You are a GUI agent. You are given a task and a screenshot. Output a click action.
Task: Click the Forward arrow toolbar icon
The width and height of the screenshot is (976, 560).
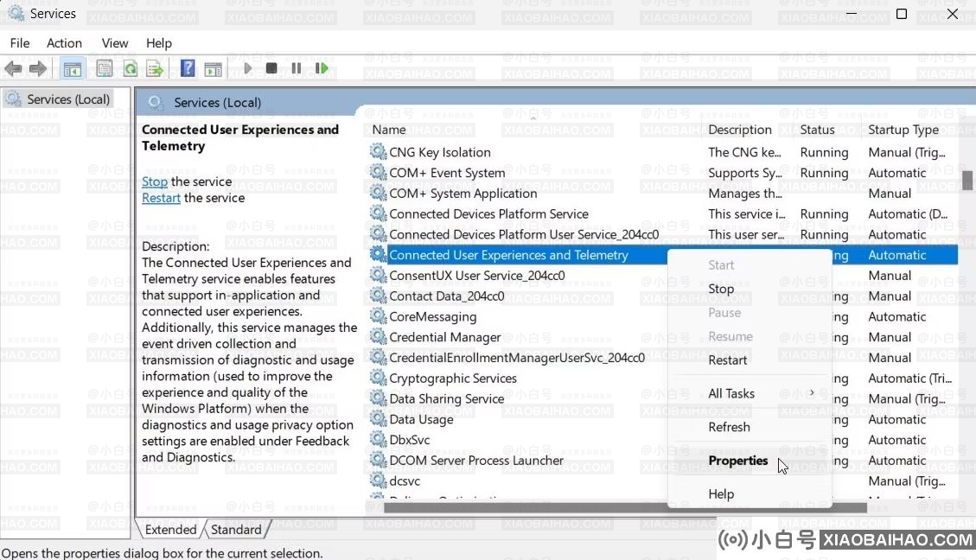click(38, 68)
